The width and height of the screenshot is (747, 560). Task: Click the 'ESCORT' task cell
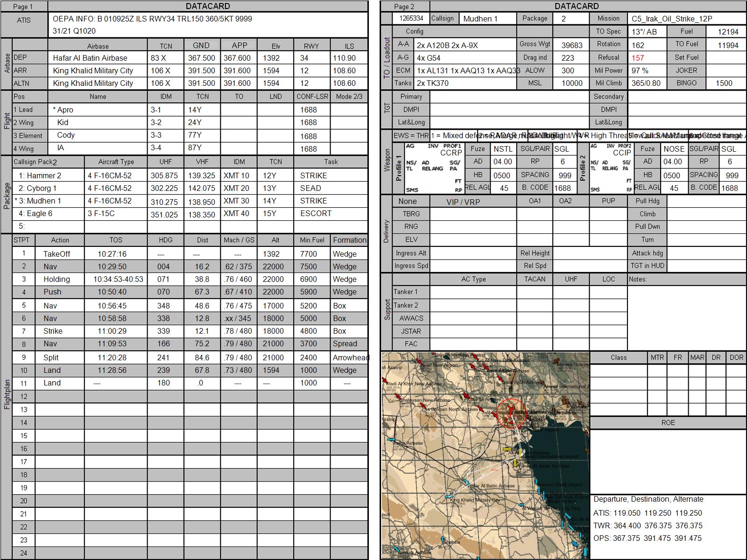[316, 213]
